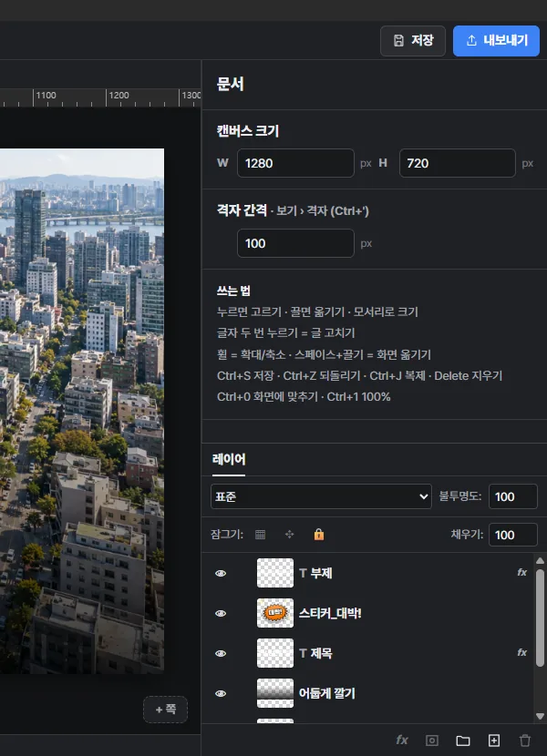The image size is (547, 756).
Task: Open the 표준 blend mode dropdown
Action: (x=321, y=496)
